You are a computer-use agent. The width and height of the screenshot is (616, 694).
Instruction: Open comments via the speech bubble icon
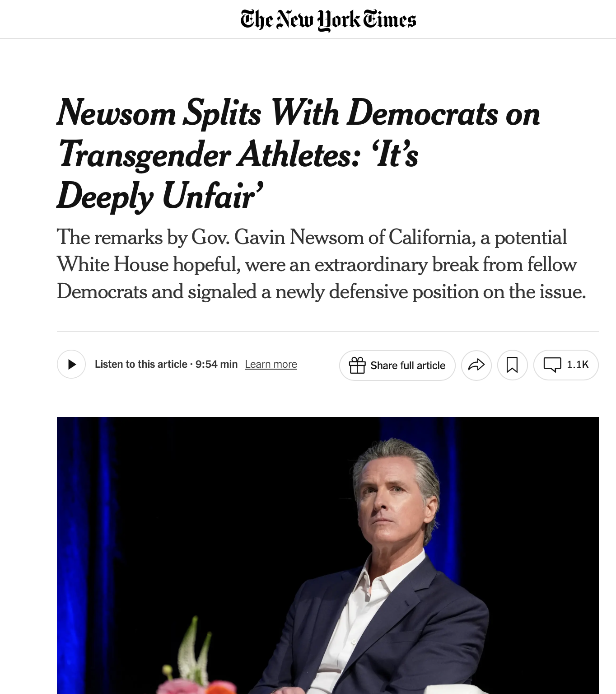[x=552, y=364]
